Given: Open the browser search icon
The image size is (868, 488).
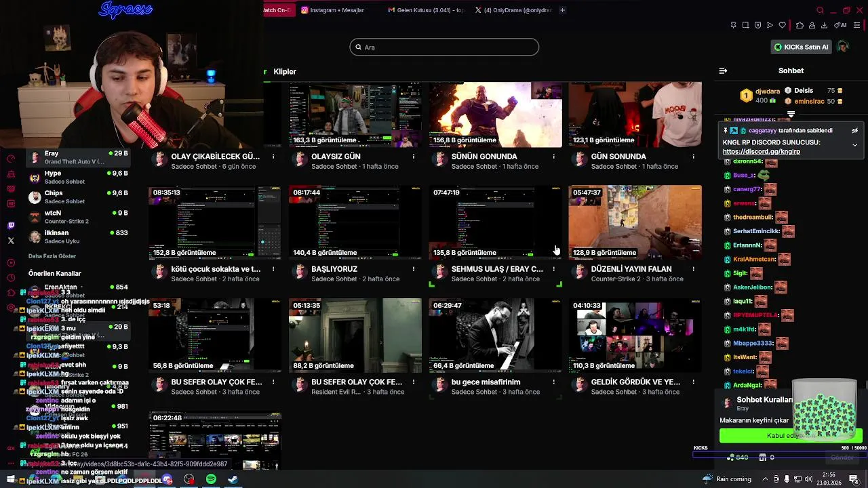Looking at the screenshot, I should [x=820, y=10].
